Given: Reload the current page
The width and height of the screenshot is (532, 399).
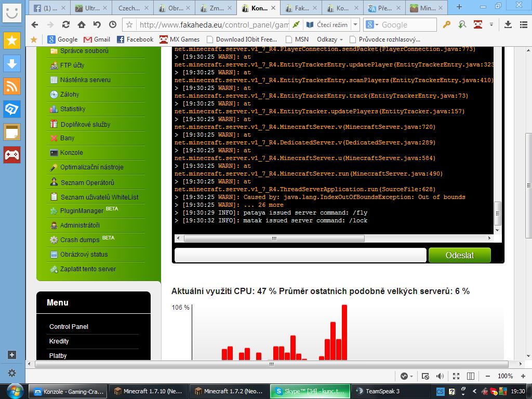Looking at the screenshot, I should pyautogui.click(x=66, y=24).
